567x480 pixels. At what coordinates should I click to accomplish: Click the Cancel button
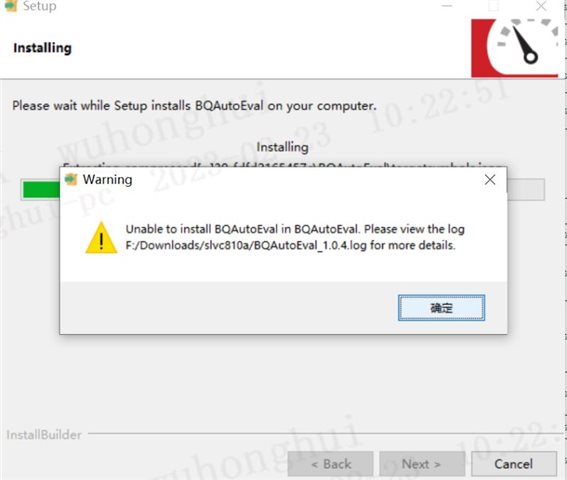[513, 464]
